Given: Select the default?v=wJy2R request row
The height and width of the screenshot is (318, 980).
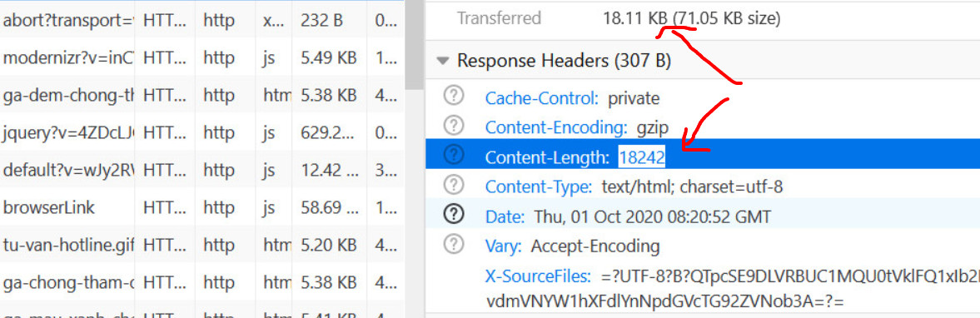Looking at the screenshot, I should tap(202, 170).
